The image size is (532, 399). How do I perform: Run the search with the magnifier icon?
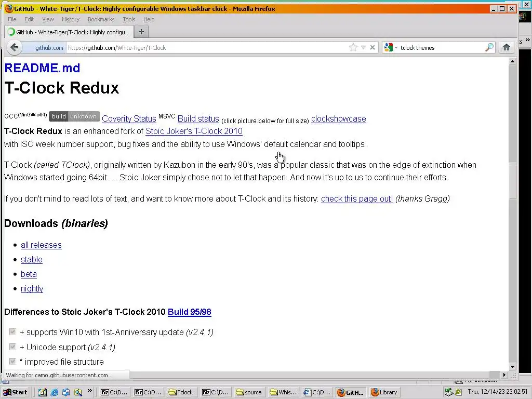click(489, 47)
